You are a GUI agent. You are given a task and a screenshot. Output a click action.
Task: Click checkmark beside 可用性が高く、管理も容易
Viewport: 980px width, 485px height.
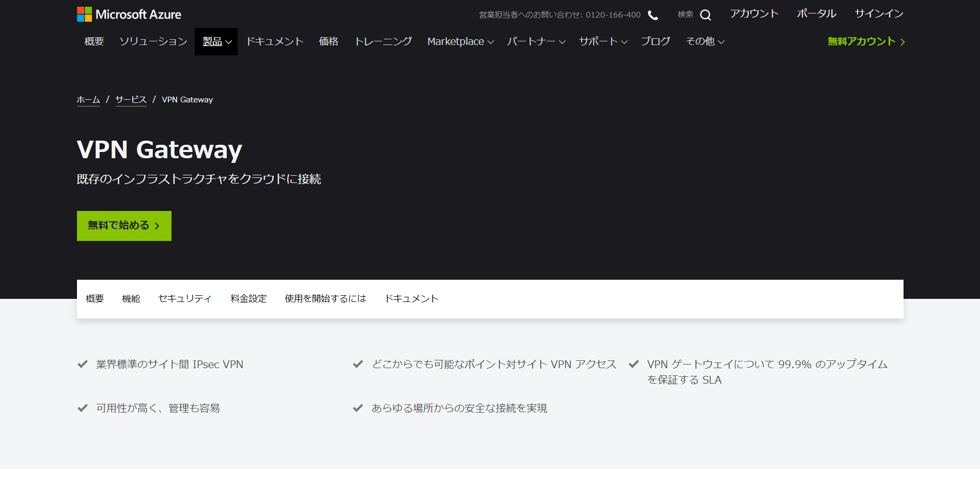(x=82, y=408)
